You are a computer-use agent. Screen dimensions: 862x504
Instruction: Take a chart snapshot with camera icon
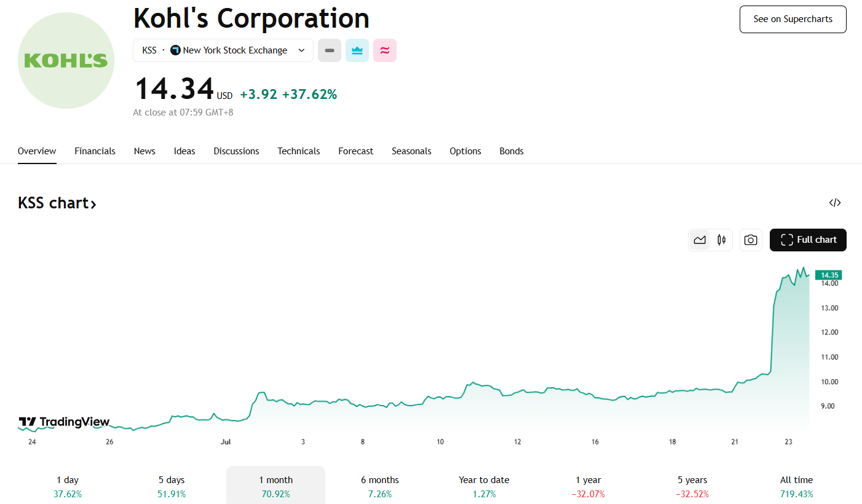(750, 240)
